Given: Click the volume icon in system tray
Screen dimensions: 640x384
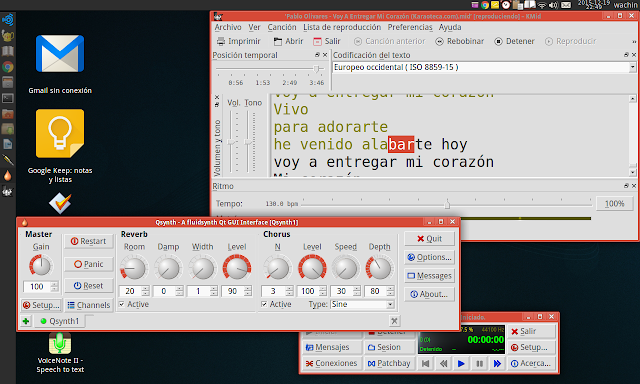Looking at the screenshot, I should point(553,5).
